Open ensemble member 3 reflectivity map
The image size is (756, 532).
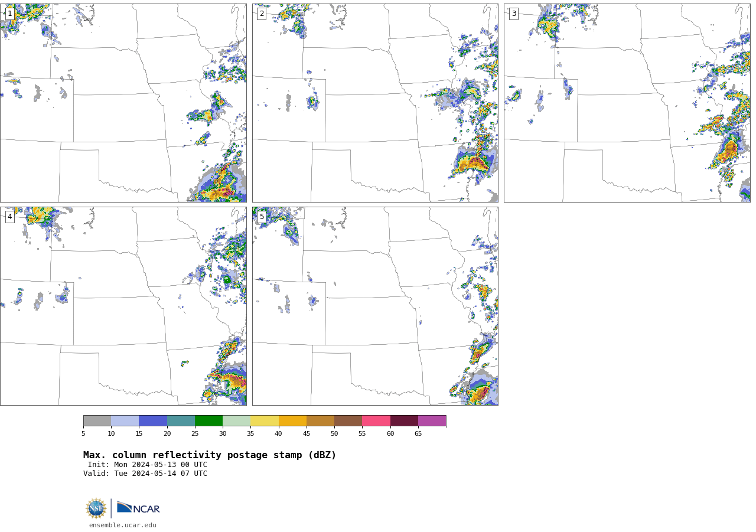627,103
